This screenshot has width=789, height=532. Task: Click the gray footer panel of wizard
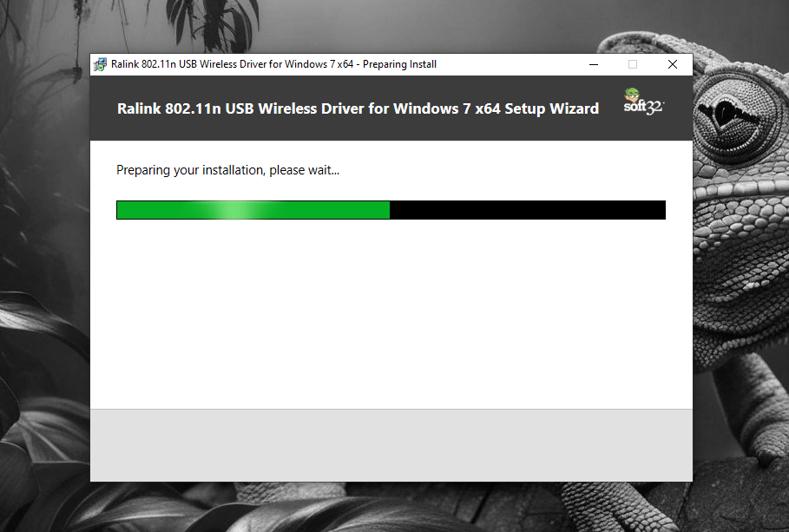[391, 445]
